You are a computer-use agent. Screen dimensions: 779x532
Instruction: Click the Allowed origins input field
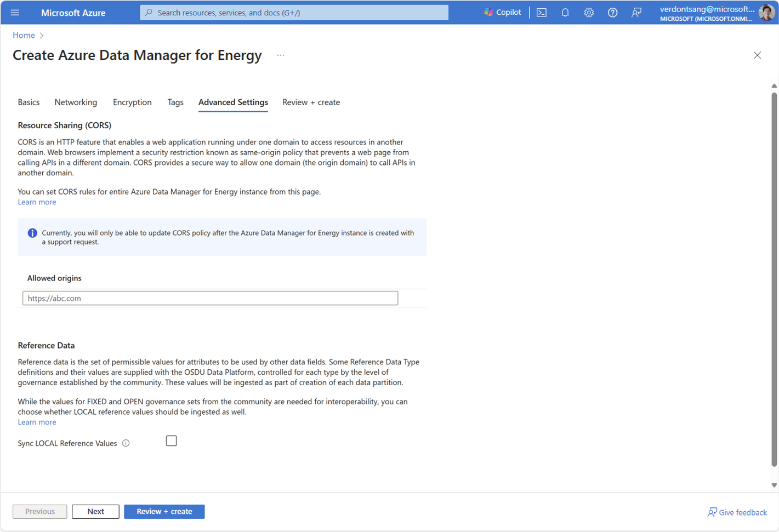tap(210, 298)
